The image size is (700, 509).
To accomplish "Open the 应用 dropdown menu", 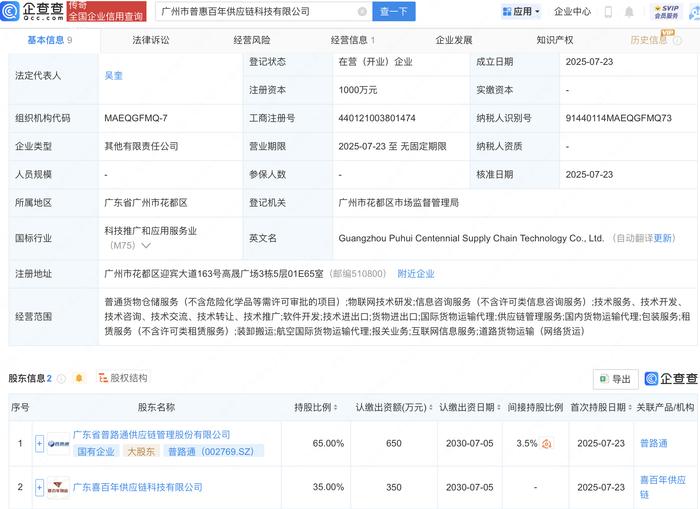I will coord(521,12).
